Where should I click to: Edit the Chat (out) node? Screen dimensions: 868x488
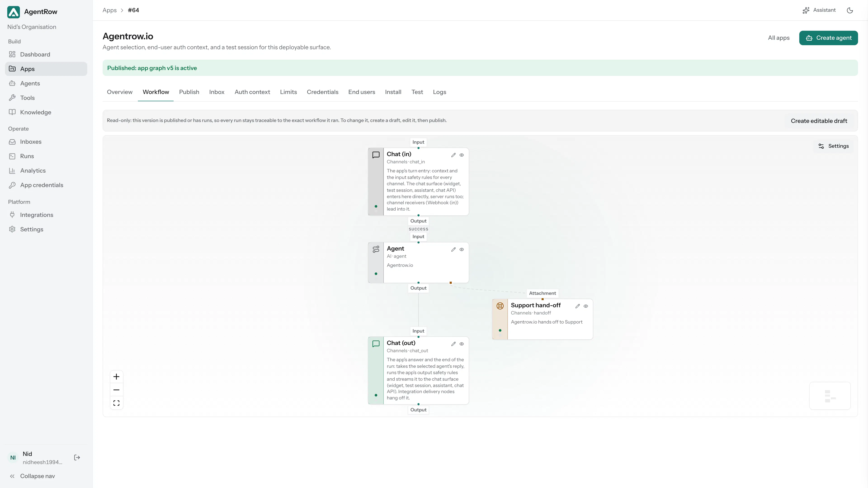coord(453,344)
